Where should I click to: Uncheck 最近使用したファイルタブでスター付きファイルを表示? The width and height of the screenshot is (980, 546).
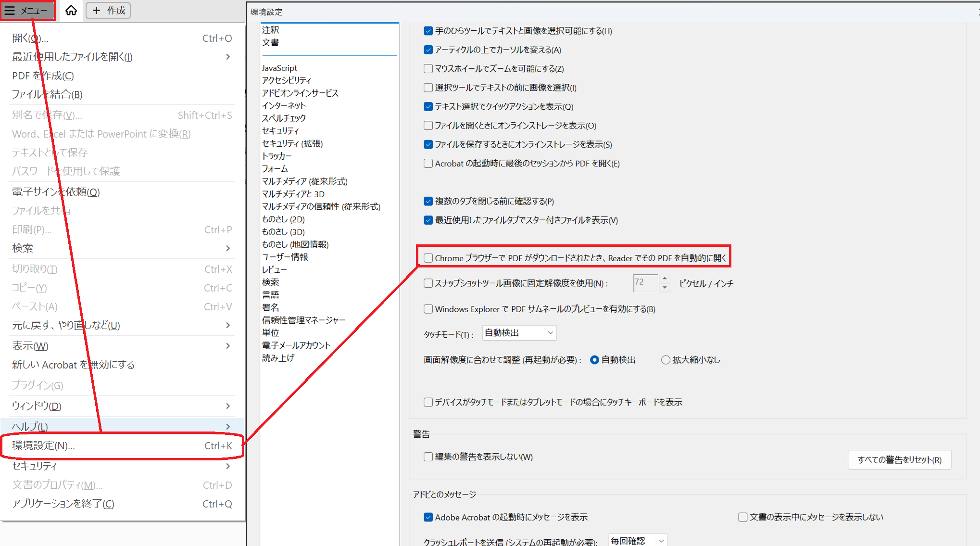[428, 220]
